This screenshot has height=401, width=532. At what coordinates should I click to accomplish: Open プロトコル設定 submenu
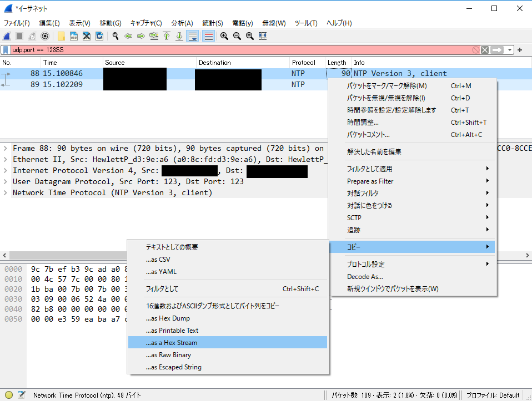click(x=412, y=264)
